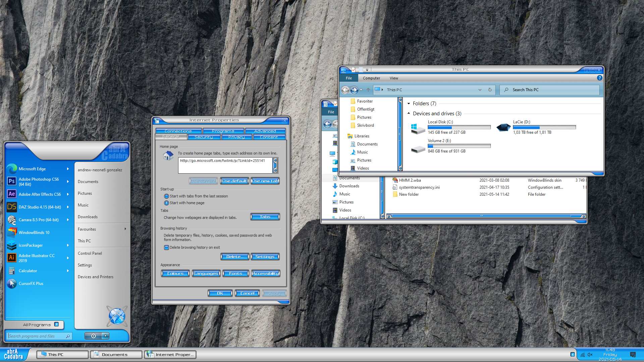The height and width of the screenshot is (362, 644).
Task: Click forward arrow in This PC window
Action: click(354, 89)
